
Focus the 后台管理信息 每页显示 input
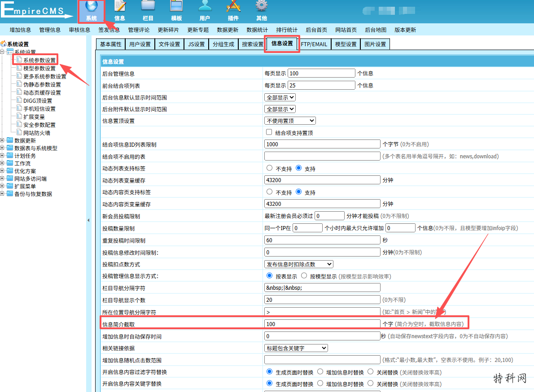click(x=321, y=74)
